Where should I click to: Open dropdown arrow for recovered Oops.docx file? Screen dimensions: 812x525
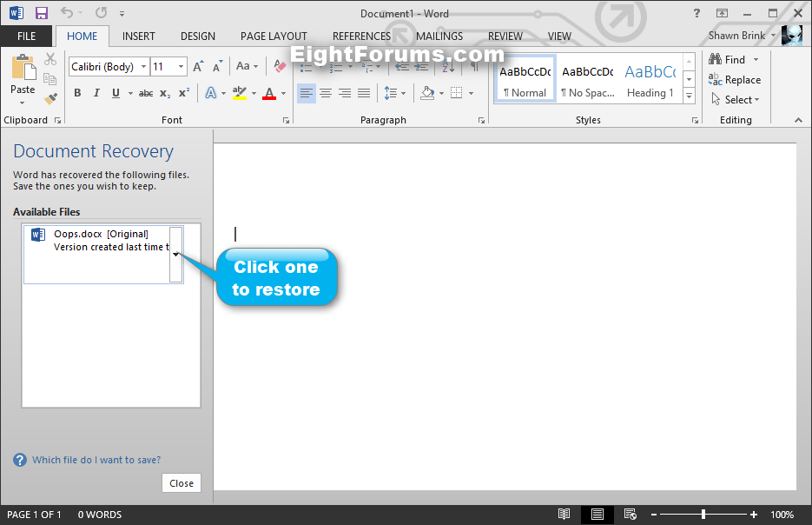pos(176,254)
